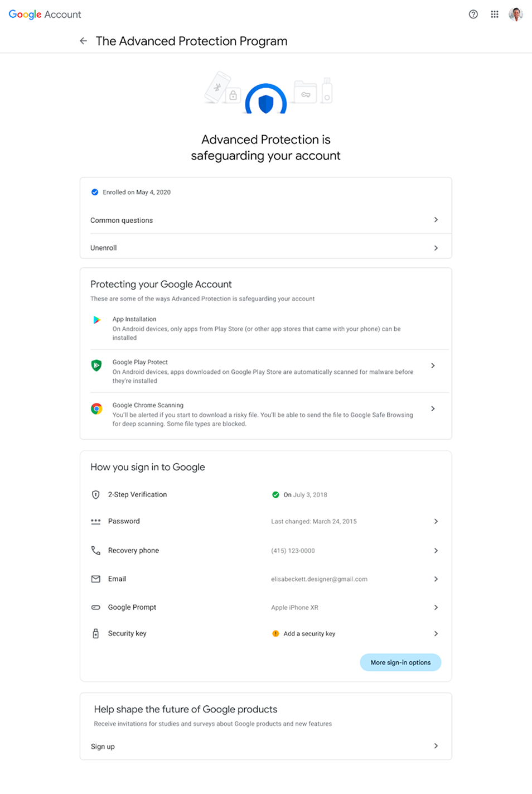Click the Email envelope icon
The width and height of the screenshot is (532, 794).
pyautogui.click(x=95, y=579)
